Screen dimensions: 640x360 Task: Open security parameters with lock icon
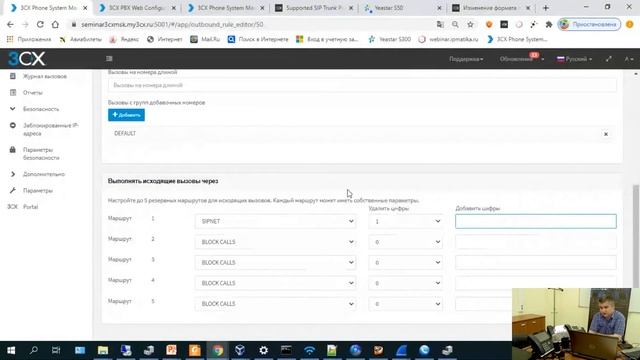click(41, 153)
